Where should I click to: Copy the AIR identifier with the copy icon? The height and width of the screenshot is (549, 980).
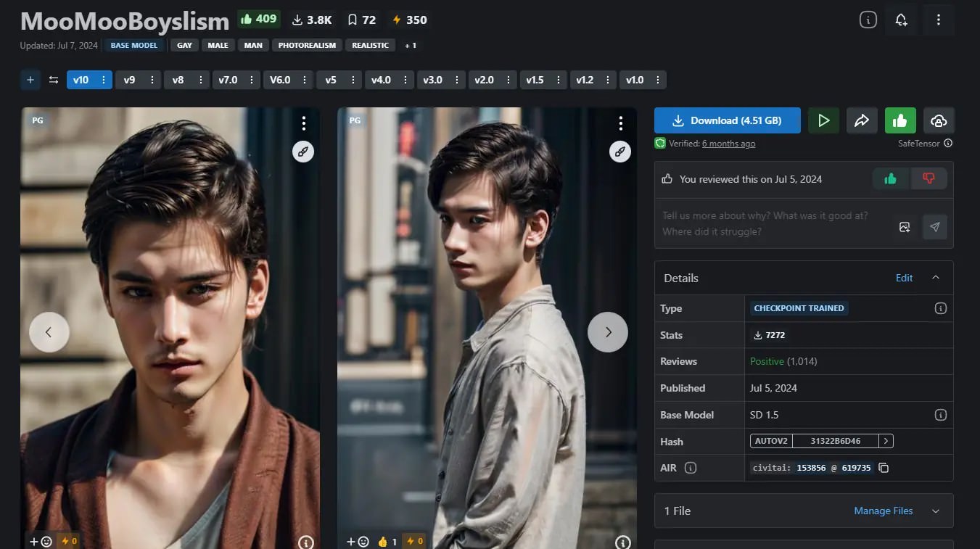coord(884,468)
